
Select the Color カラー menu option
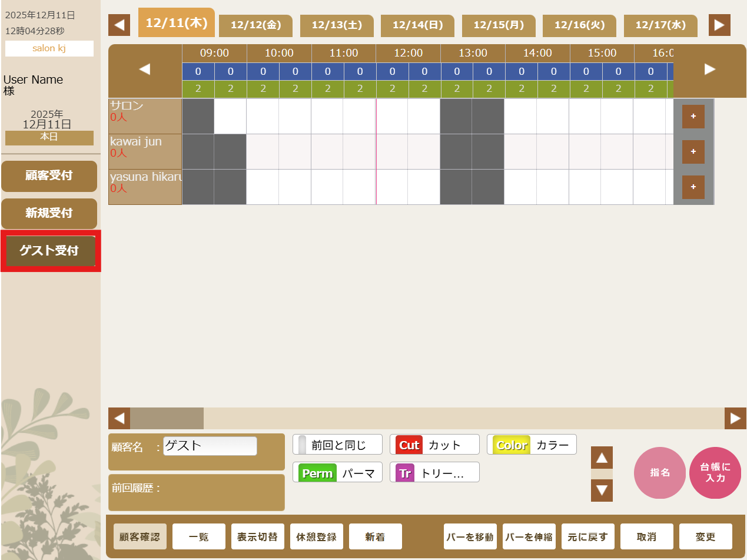[532, 445]
